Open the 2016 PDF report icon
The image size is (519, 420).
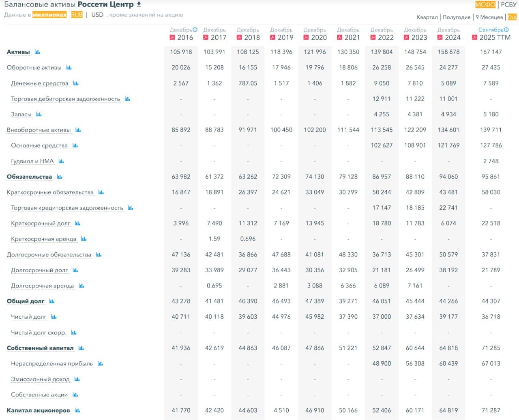[172, 38]
